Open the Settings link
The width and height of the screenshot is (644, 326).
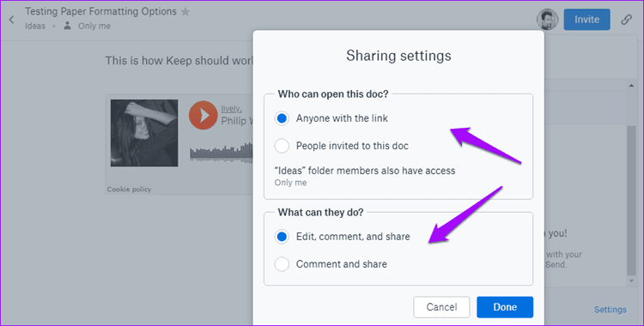point(610,310)
